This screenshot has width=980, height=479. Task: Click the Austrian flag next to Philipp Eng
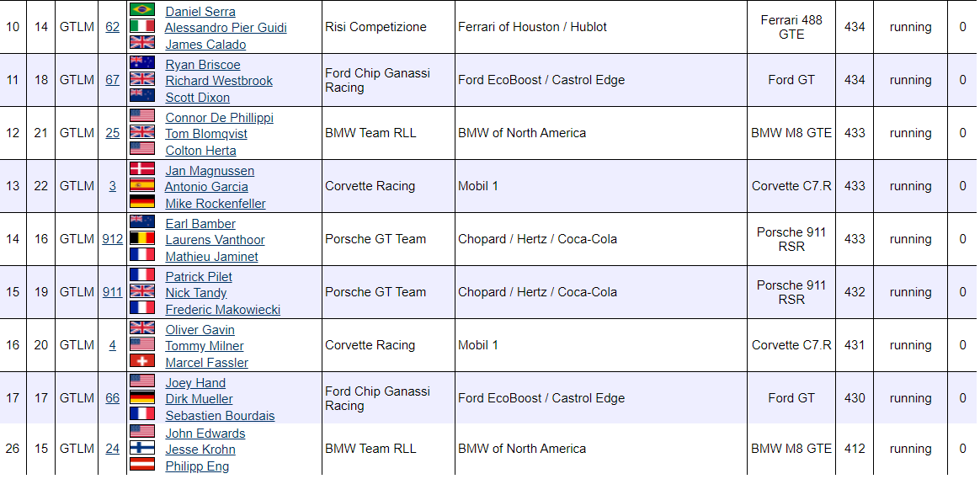[x=142, y=464]
